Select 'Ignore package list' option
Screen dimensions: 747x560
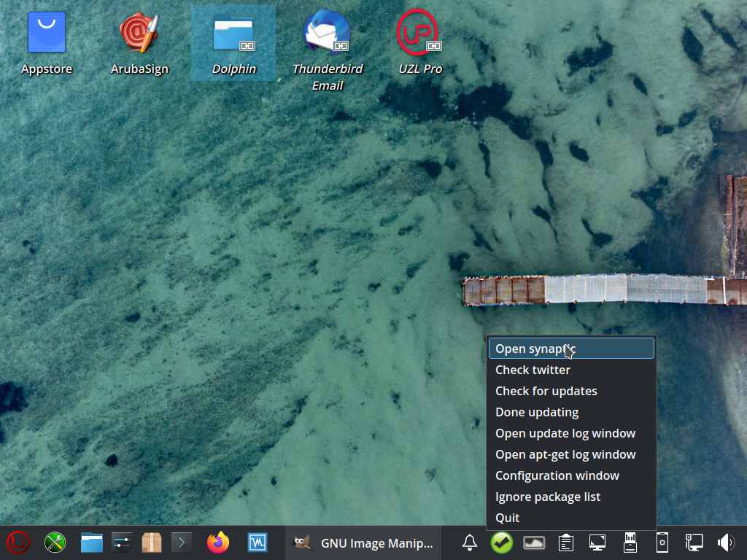click(548, 497)
